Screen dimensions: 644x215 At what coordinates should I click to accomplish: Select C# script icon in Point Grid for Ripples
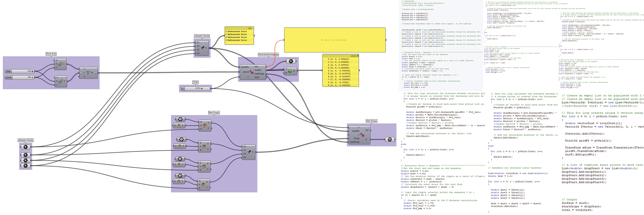[251, 72]
